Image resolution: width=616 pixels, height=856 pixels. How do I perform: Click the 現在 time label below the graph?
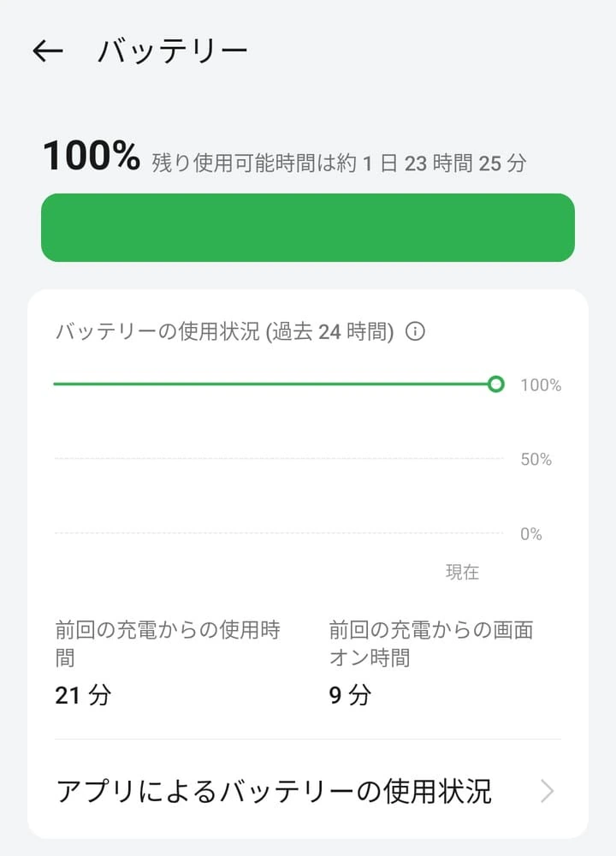462,573
